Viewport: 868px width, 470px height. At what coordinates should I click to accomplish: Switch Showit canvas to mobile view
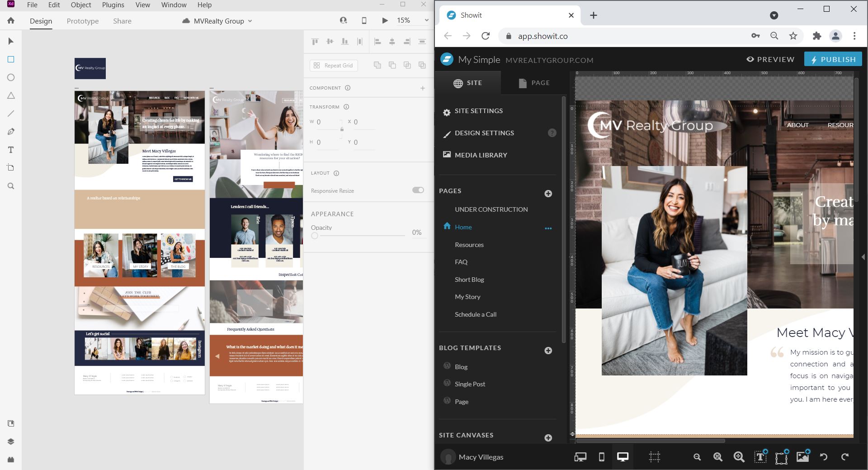pyautogui.click(x=601, y=457)
